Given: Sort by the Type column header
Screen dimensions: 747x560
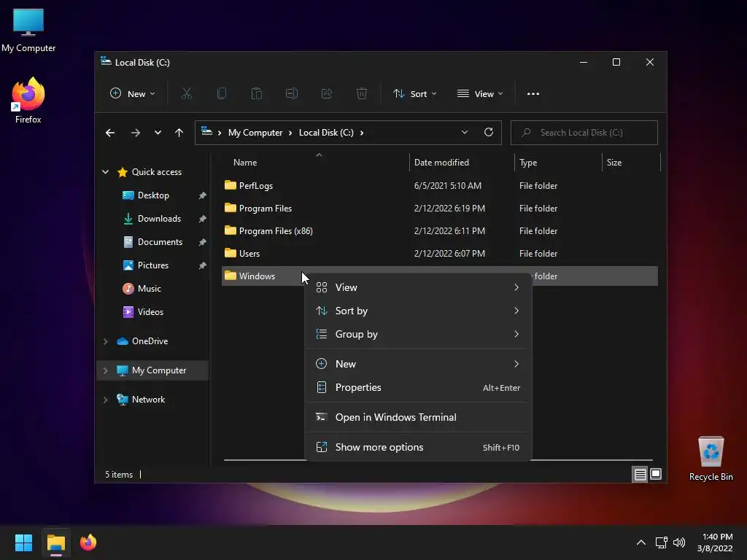Looking at the screenshot, I should point(558,163).
